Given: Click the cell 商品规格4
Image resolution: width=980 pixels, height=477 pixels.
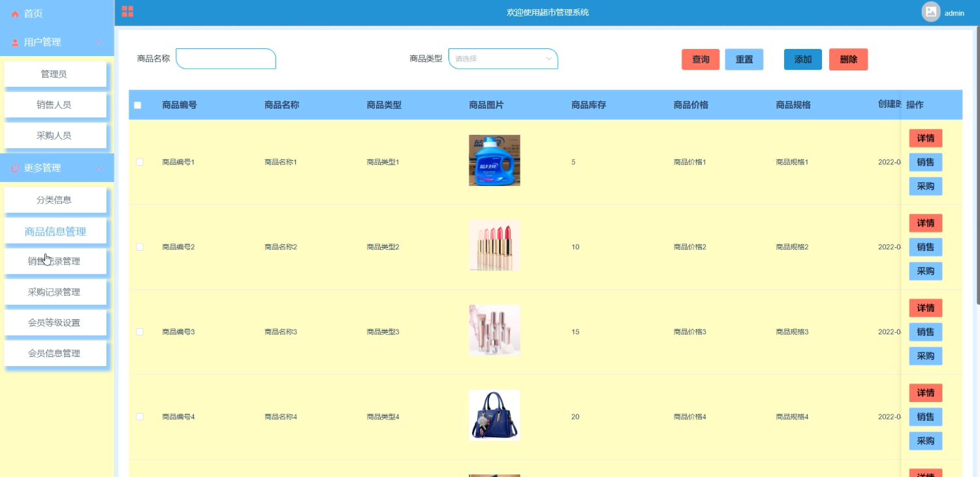Looking at the screenshot, I should 792,416.
